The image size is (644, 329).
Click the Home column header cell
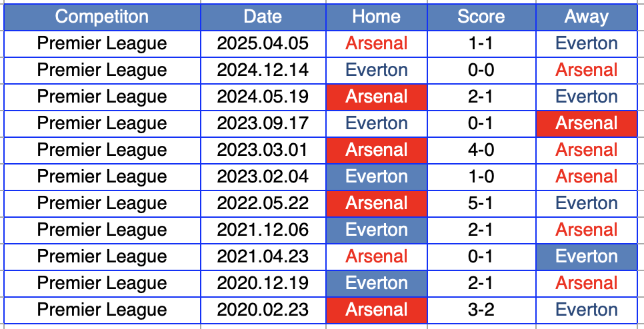coord(376,17)
